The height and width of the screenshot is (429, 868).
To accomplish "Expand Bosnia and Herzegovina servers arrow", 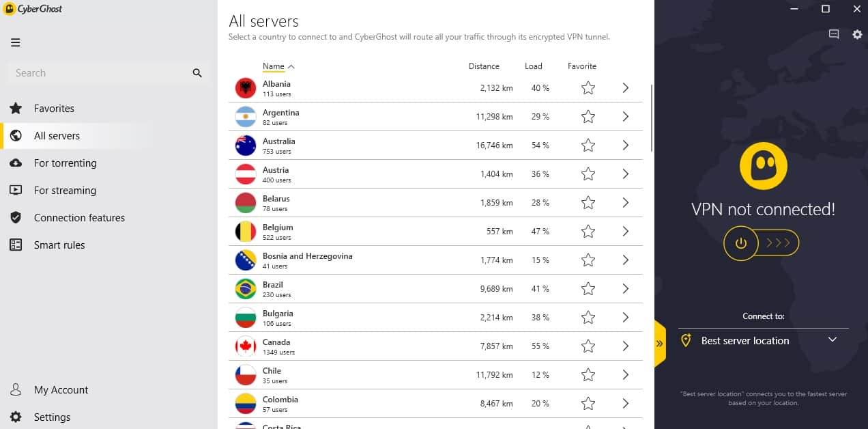I will click(x=625, y=260).
